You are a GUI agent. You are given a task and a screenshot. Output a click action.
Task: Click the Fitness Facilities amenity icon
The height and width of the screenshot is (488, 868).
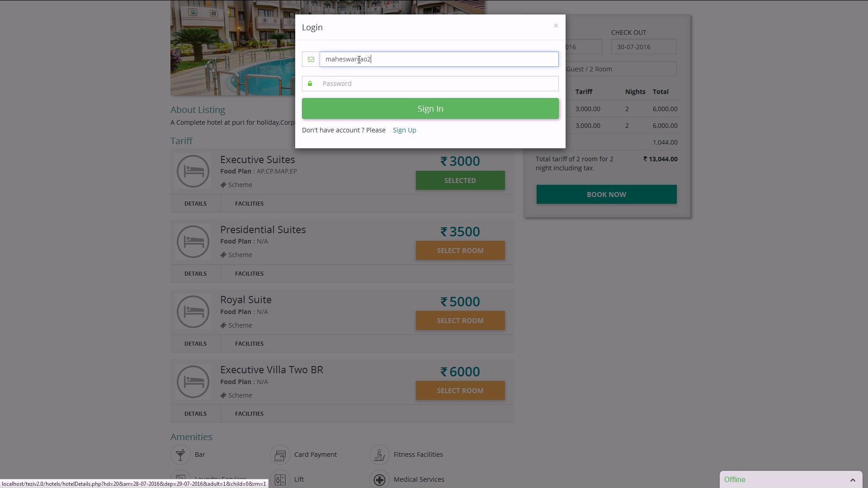(x=379, y=455)
